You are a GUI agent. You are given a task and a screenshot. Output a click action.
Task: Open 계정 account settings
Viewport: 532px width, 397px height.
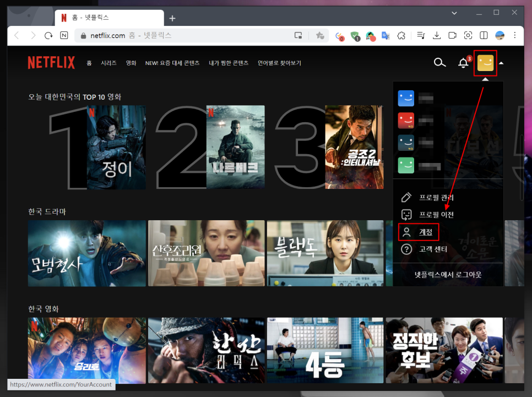(426, 232)
